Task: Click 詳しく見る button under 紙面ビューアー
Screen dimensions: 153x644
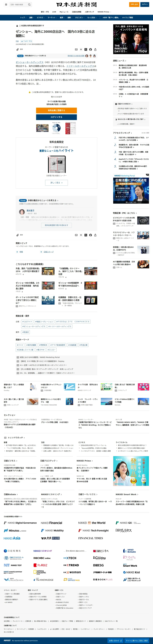Action: click(56, 183)
